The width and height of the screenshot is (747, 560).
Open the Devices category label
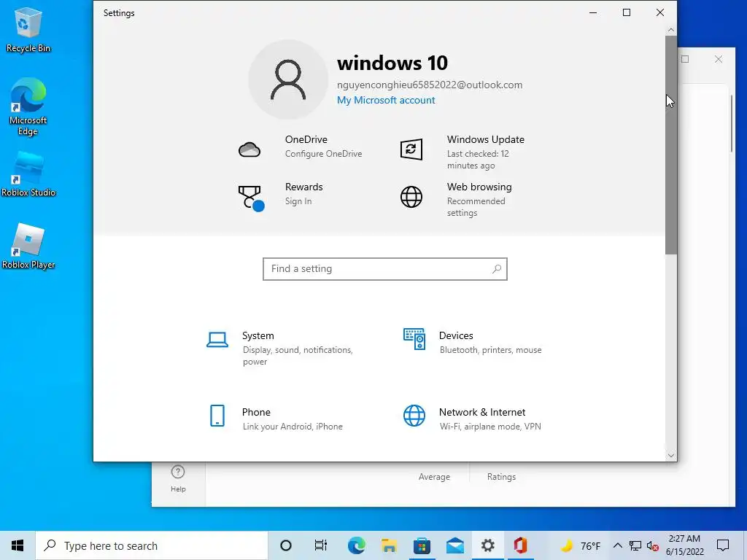456,335
